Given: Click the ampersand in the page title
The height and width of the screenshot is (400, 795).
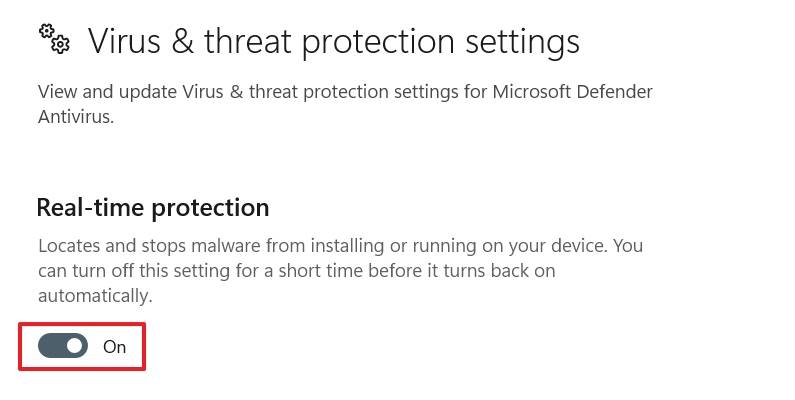Looking at the screenshot, I should pyautogui.click(x=181, y=41).
